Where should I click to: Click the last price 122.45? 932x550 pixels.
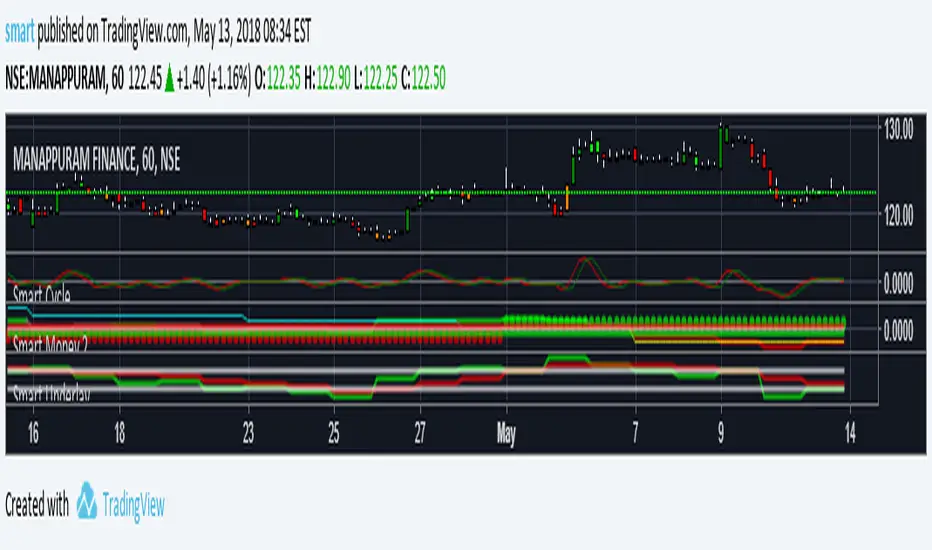coord(145,78)
